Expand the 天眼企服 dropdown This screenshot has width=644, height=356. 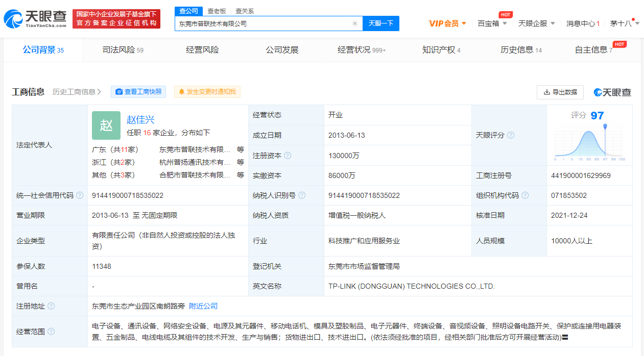pyautogui.click(x=536, y=23)
